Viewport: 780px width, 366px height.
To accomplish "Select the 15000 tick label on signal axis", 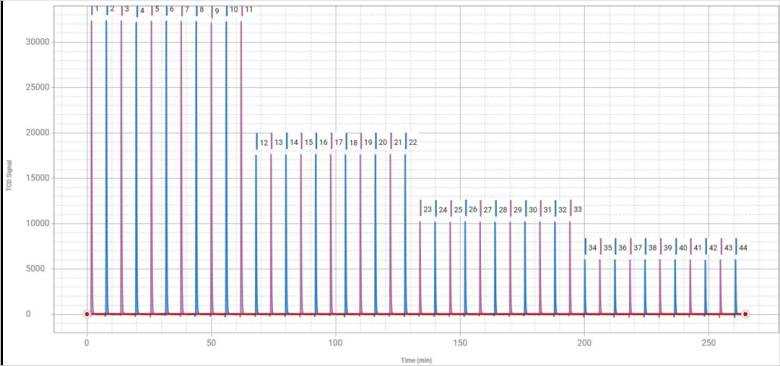I will tap(37, 178).
